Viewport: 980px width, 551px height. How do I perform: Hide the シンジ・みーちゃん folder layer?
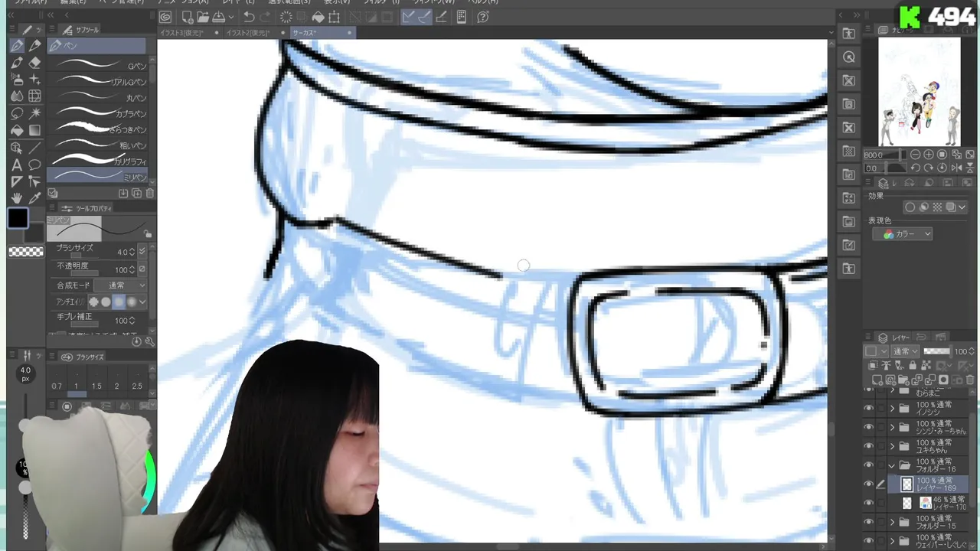pyautogui.click(x=868, y=428)
